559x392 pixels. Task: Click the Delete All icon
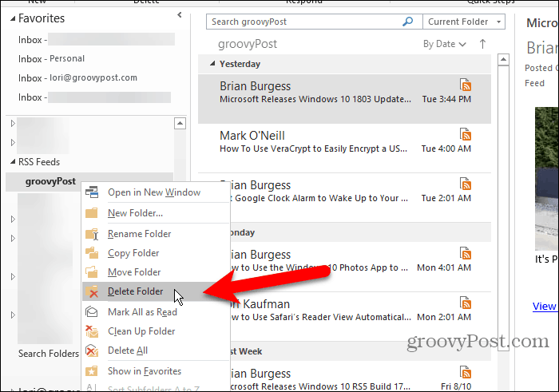click(92, 350)
